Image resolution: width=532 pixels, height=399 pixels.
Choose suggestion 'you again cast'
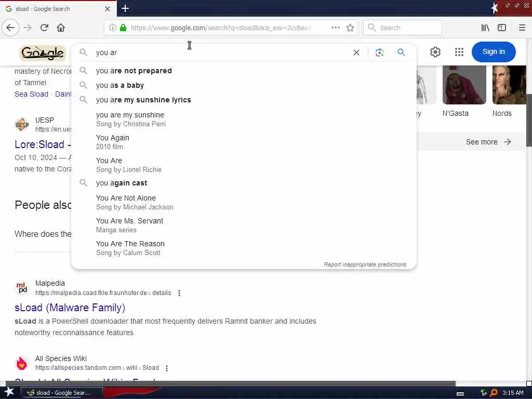point(244,183)
